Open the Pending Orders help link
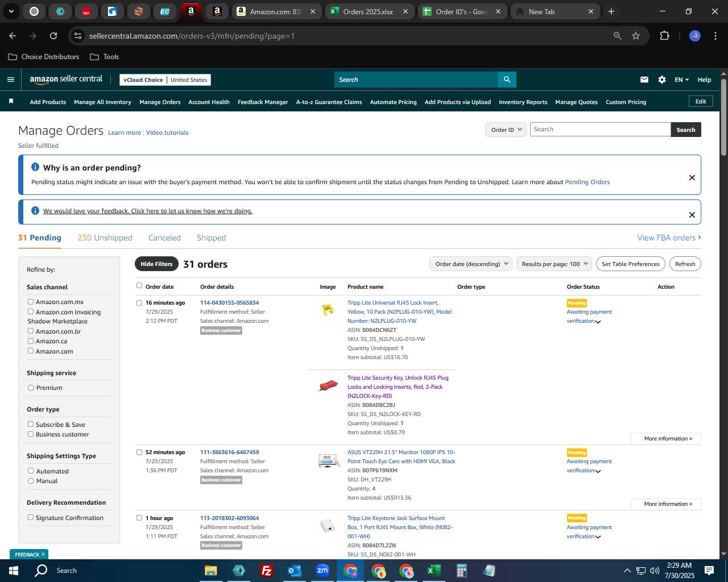728x582 pixels. [587, 182]
